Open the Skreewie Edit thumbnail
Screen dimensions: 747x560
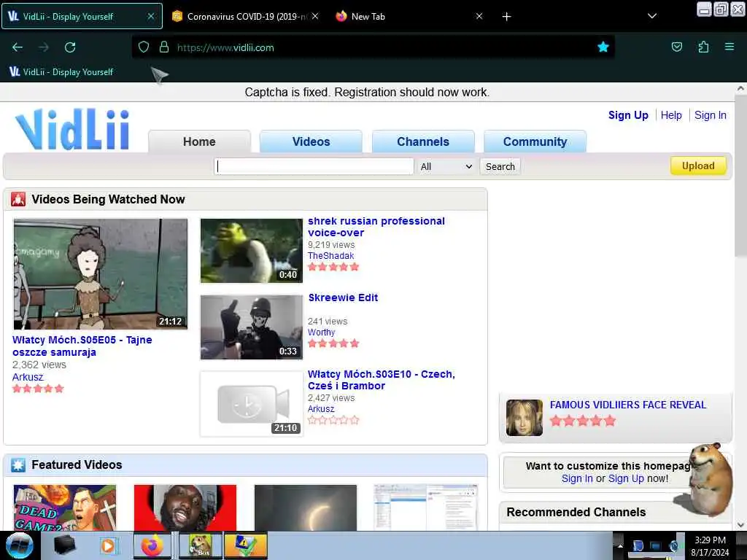tap(252, 327)
